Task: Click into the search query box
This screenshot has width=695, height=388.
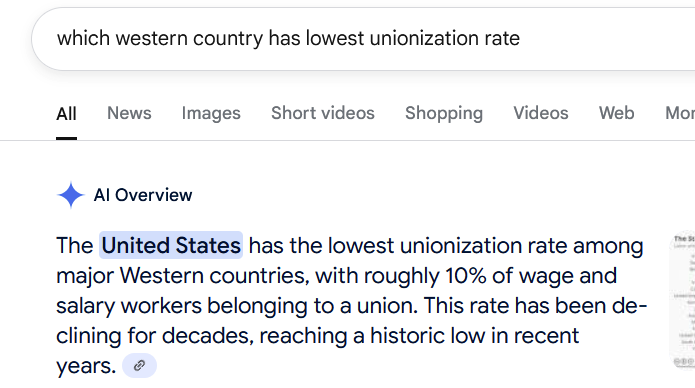Action: tap(363, 39)
